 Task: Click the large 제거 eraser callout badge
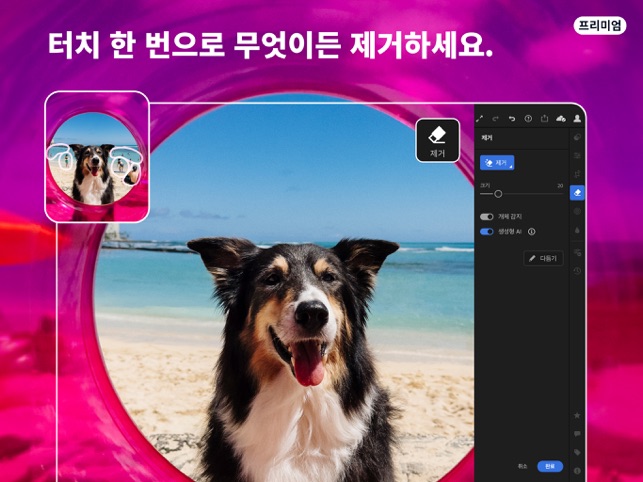(x=438, y=141)
